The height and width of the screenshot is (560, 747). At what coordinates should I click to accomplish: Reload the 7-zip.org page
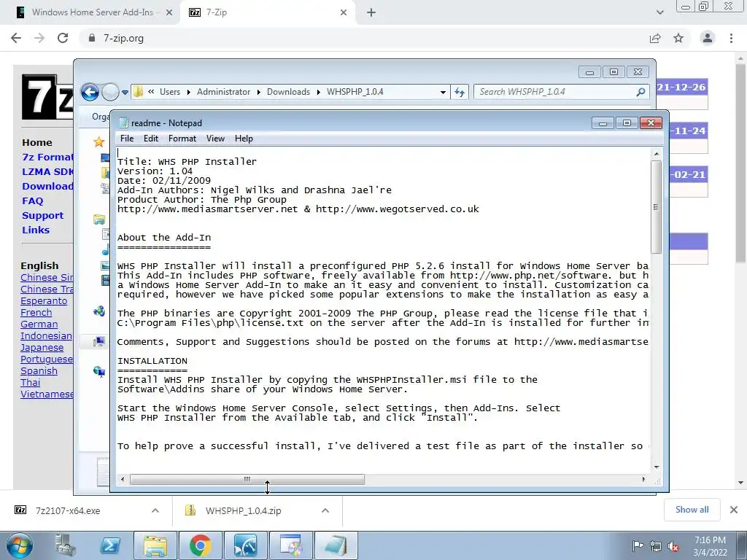coord(63,38)
